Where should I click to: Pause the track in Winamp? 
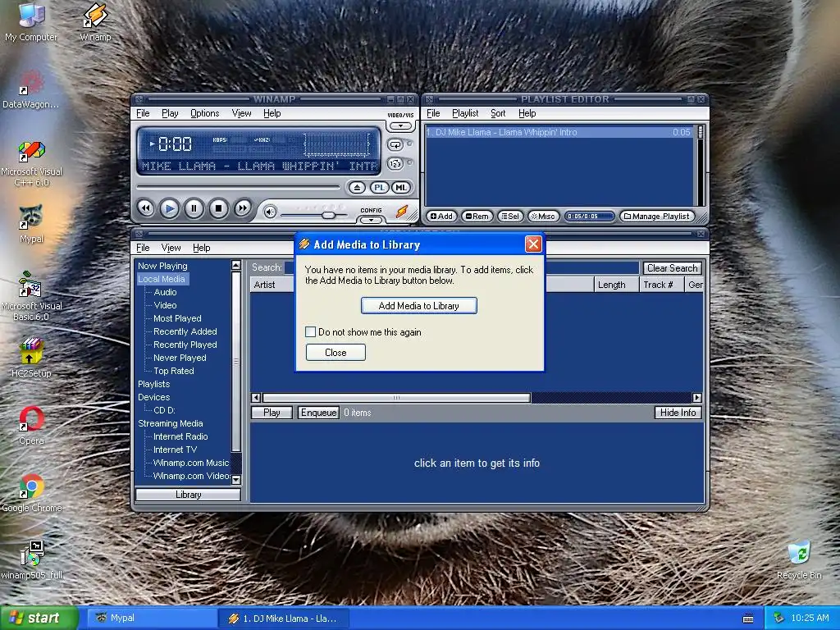pos(194,208)
